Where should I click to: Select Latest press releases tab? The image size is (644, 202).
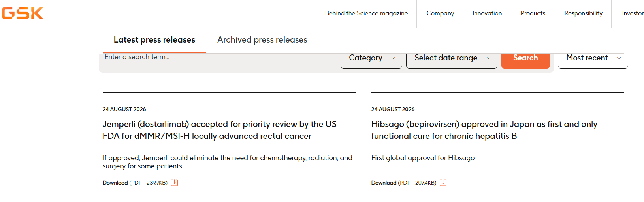click(x=154, y=40)
